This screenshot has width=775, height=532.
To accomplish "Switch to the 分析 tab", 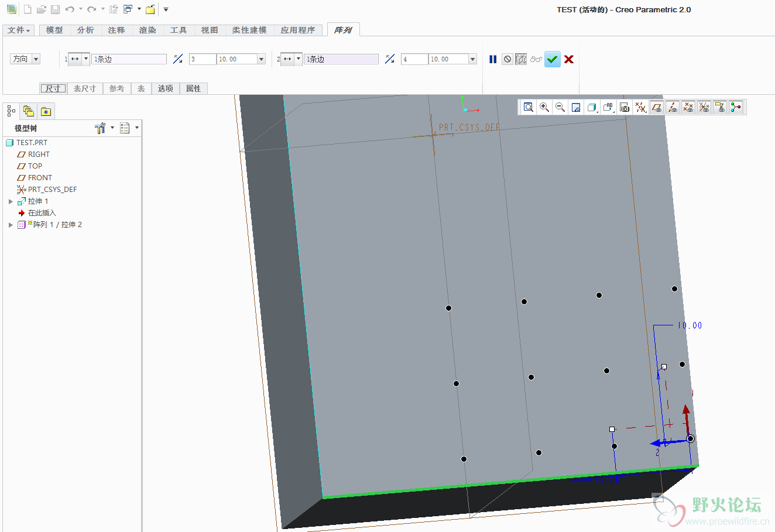I will coord(85,30).
